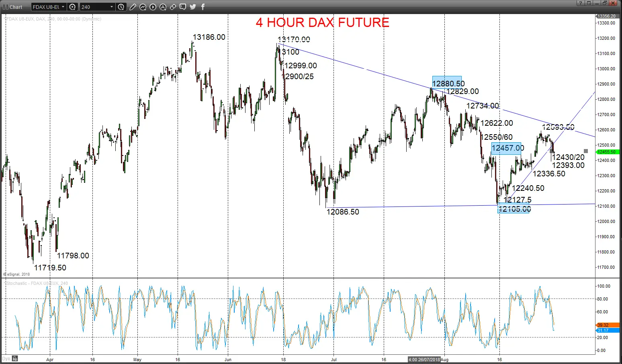Open the time template clock dropdown
Image resolution: width=622 pixels, height=364 pixels.
[121, 7]
